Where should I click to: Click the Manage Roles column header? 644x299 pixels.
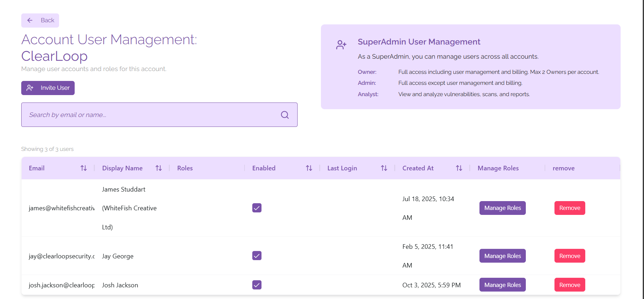(x=498, y=168)
